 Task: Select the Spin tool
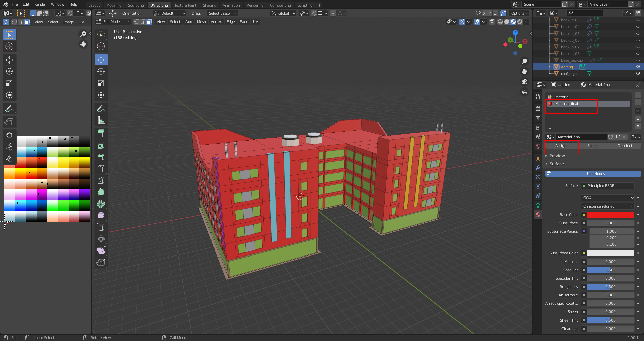point(101,204)
